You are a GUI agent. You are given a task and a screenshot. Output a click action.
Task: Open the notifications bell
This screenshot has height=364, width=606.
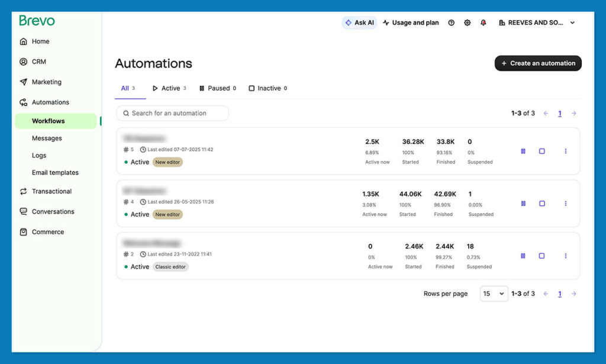click(483, 22)
